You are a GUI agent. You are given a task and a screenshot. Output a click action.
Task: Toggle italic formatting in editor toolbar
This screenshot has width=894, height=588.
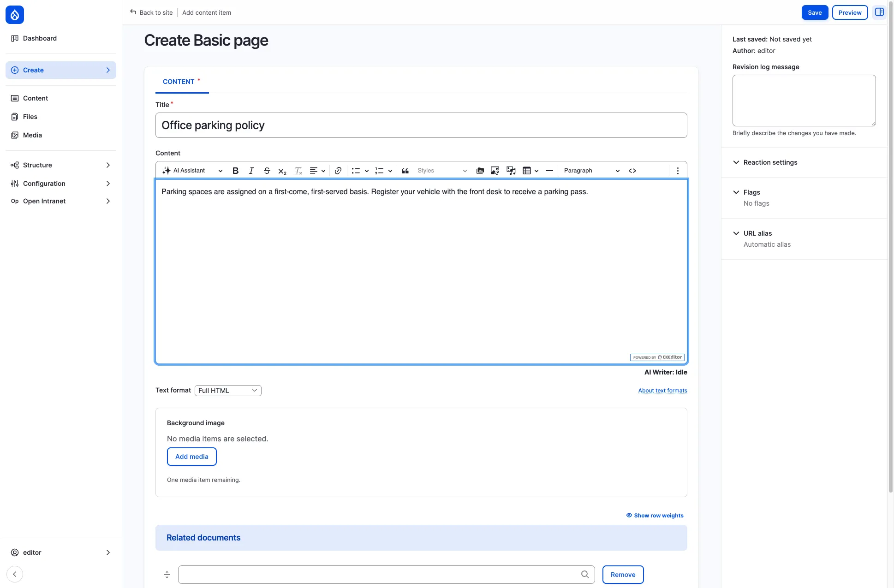(251, 171)
